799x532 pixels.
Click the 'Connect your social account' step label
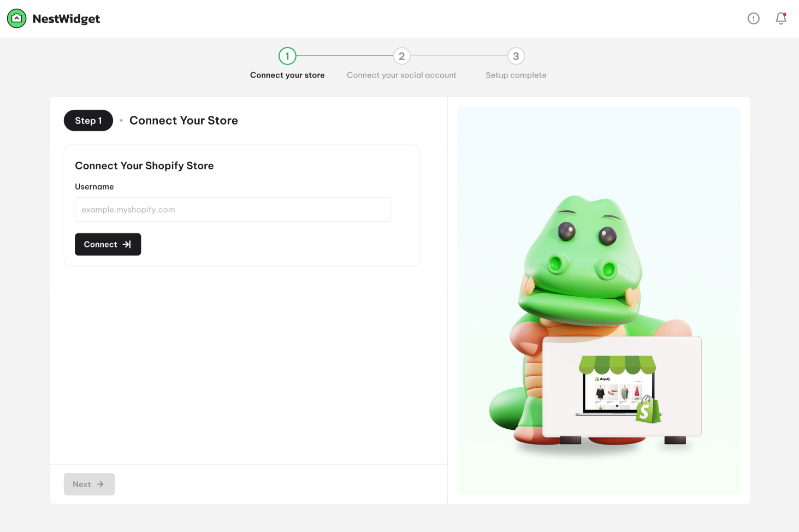[x=401, y=75]
